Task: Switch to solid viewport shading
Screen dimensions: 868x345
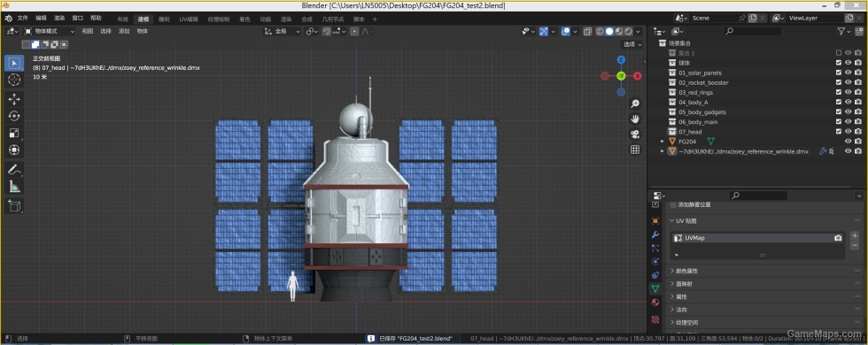Action: (609, 32)
